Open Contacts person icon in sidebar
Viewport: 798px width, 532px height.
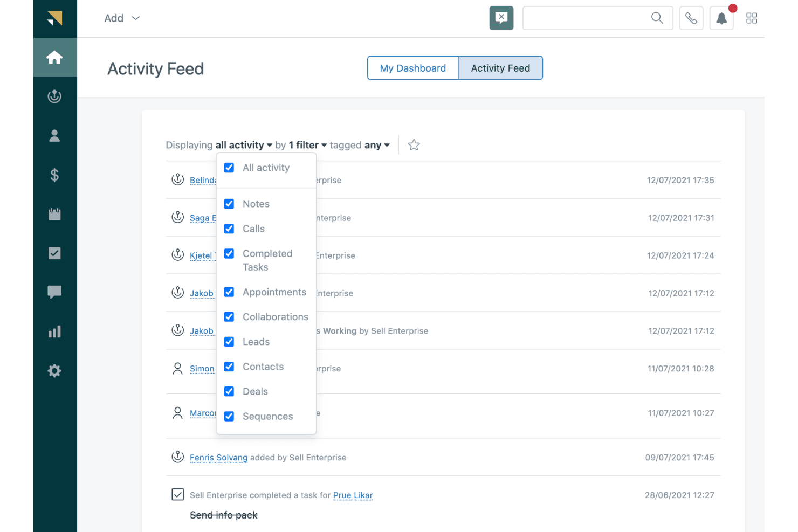tap(54, 136)
